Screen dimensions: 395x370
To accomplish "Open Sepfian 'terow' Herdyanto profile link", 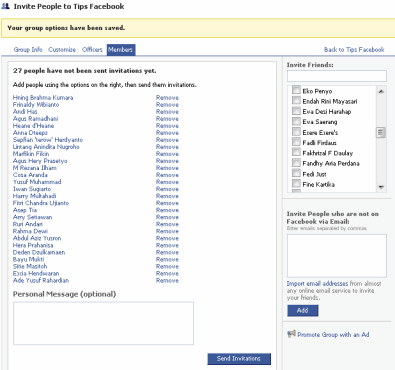I will point(48,140).
